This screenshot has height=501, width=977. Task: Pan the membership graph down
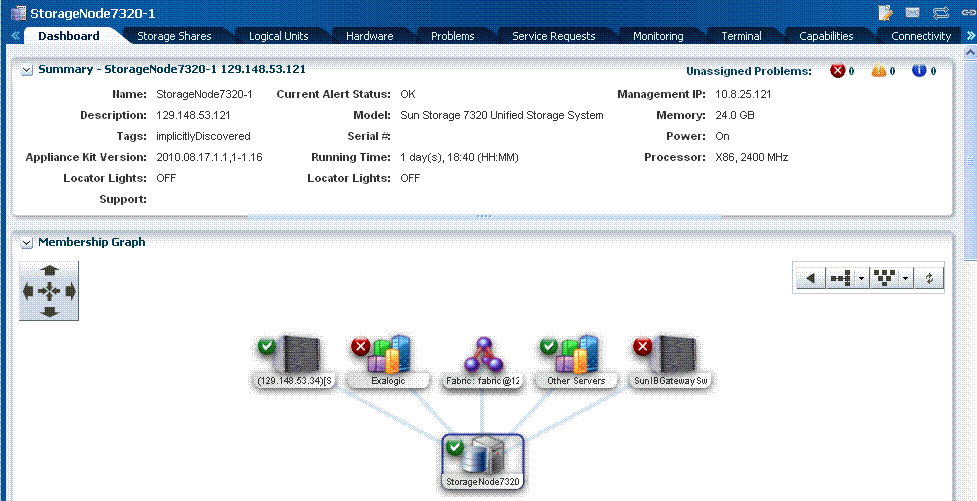[x=49, y=312]
